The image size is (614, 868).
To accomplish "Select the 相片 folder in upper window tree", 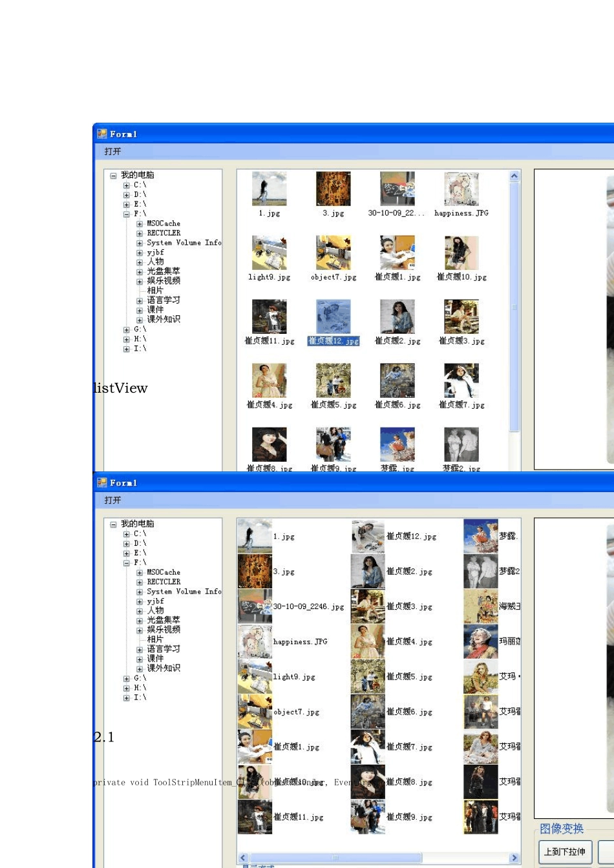I will click(x=155, y=291).
